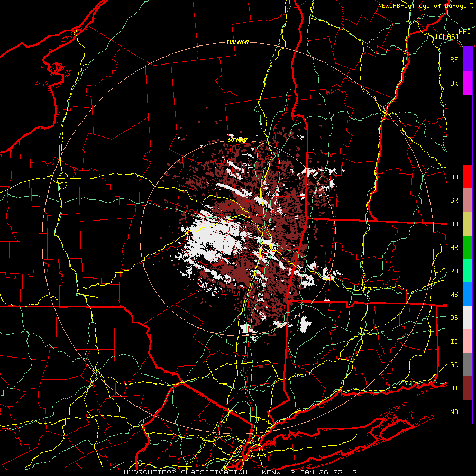This screenshot has width=476, height=476.
Task: Click the 50 NMI range ring label
Action: point(237,140)
